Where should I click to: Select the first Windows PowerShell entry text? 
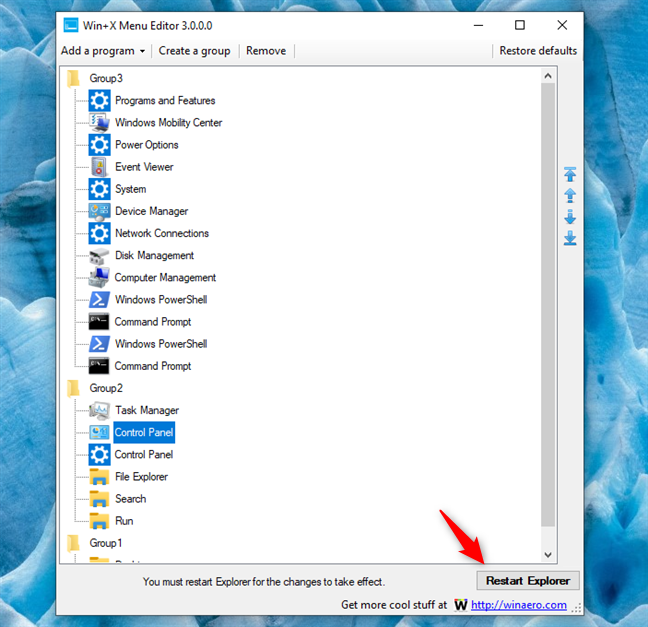coord(161,300)
